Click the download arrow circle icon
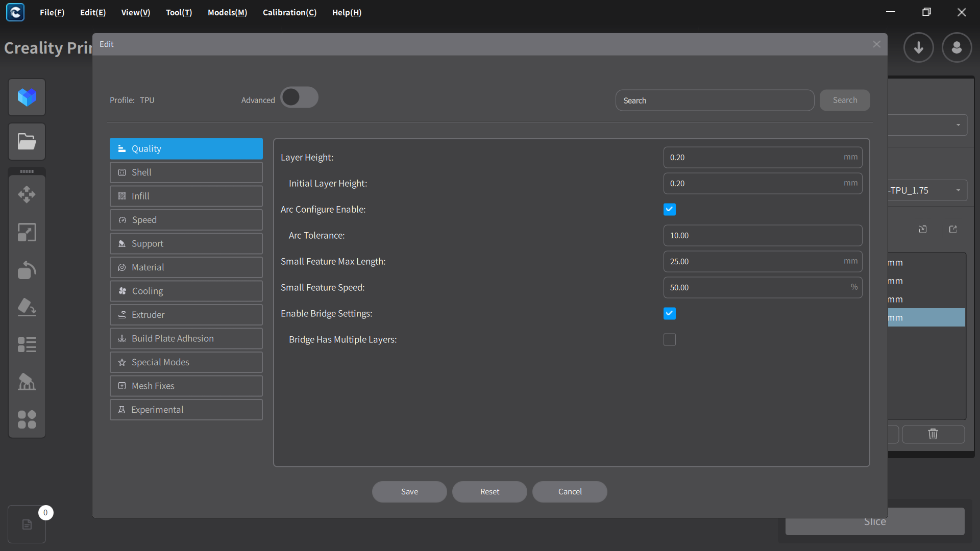The width and height of the screenshot is (980, 551). (919, 47)
